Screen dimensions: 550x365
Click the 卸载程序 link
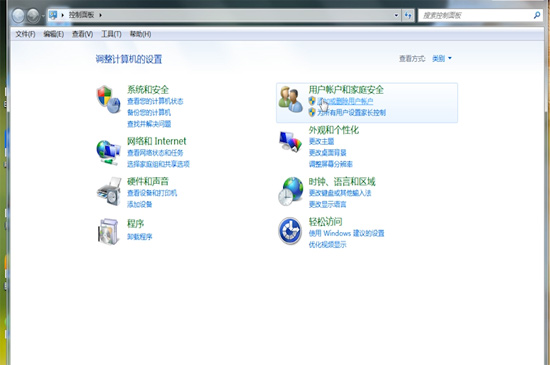pyautogui.click(x=140, y=237)
